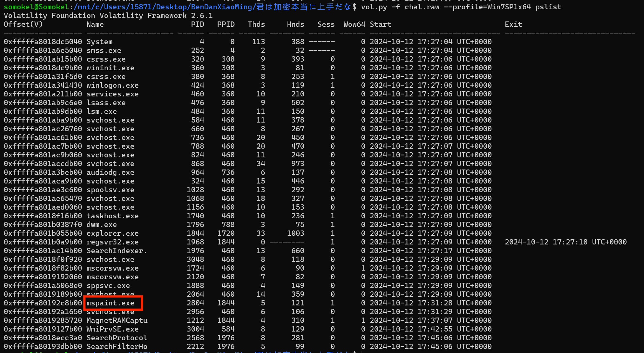The width and height of the screenshot is (644, 353).
Task: Click start time '17:31:28' of mspaint.exe
Action: [435, 303]
